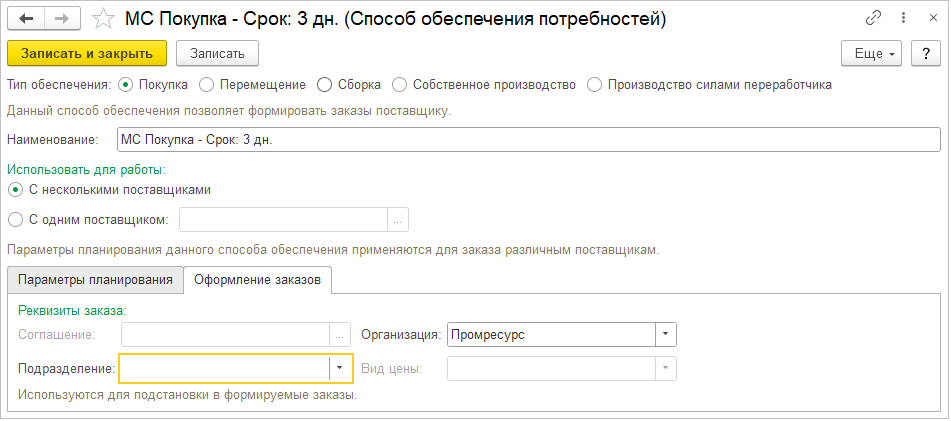
Task: Select the С одним поставщиком option
Action: pyautogui.click(x=15, y=219)
